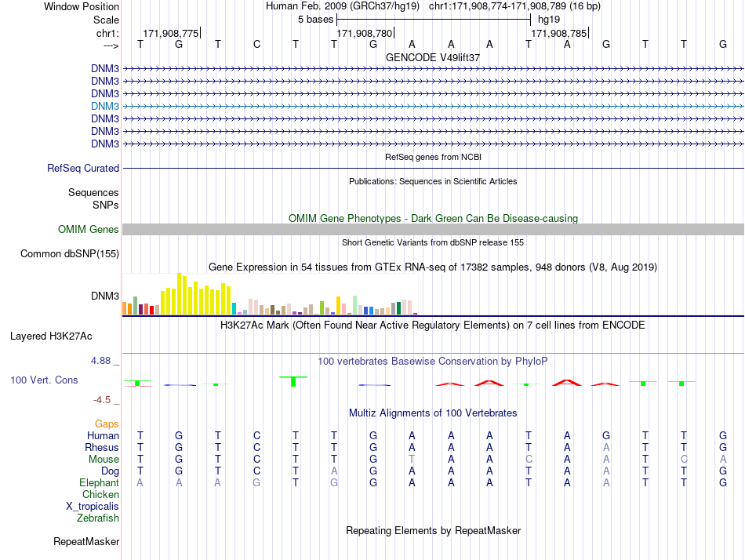The width and height of the screenshot is (745, 560).
Task: Click Short Genetic Variants from dbSNP title
Action: point(433,242)
